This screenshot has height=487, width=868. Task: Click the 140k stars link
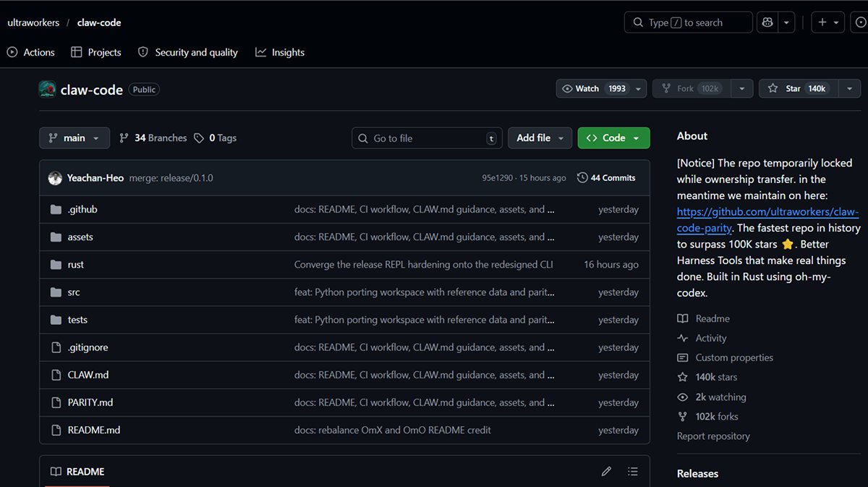click(x=707, y=377)
